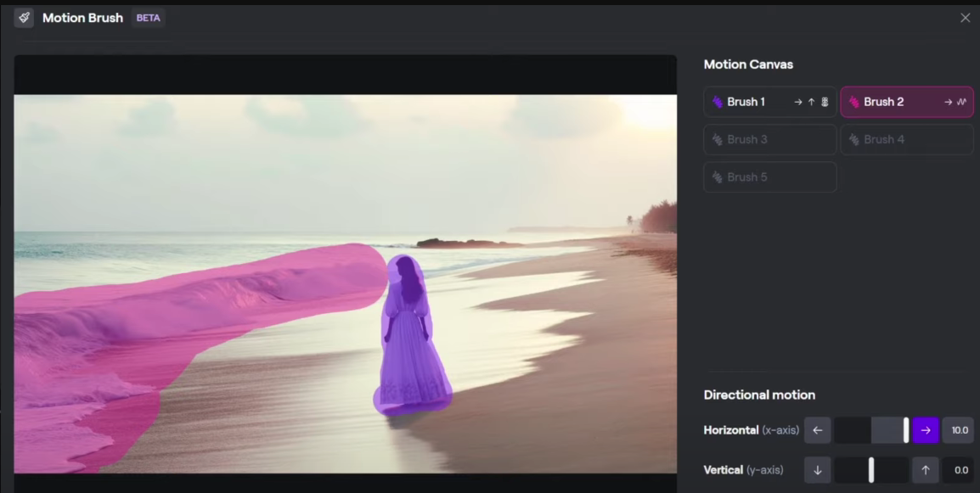Click the Brush 2 motion indicator icons
This screenshot has width=980, height=493.
(x=955, y=102)
